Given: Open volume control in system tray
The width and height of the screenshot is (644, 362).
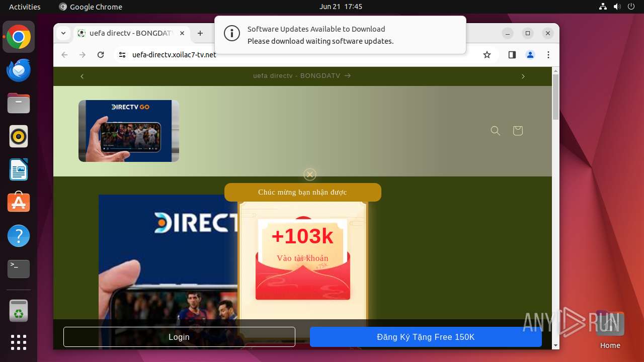Looking at the screenshot, I should [x=617, y=7].
